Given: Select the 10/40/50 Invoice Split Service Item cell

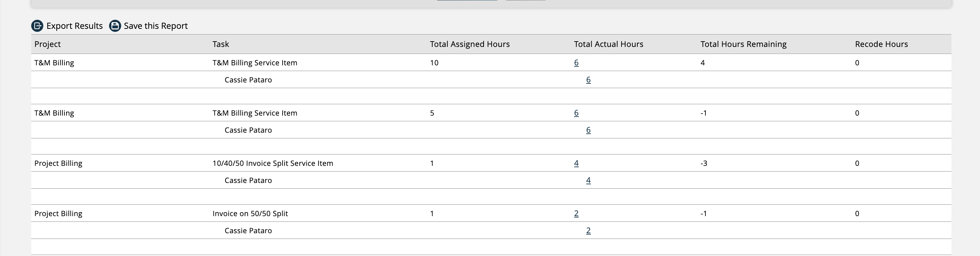Looking at the screenshot, I should (273, 163).
